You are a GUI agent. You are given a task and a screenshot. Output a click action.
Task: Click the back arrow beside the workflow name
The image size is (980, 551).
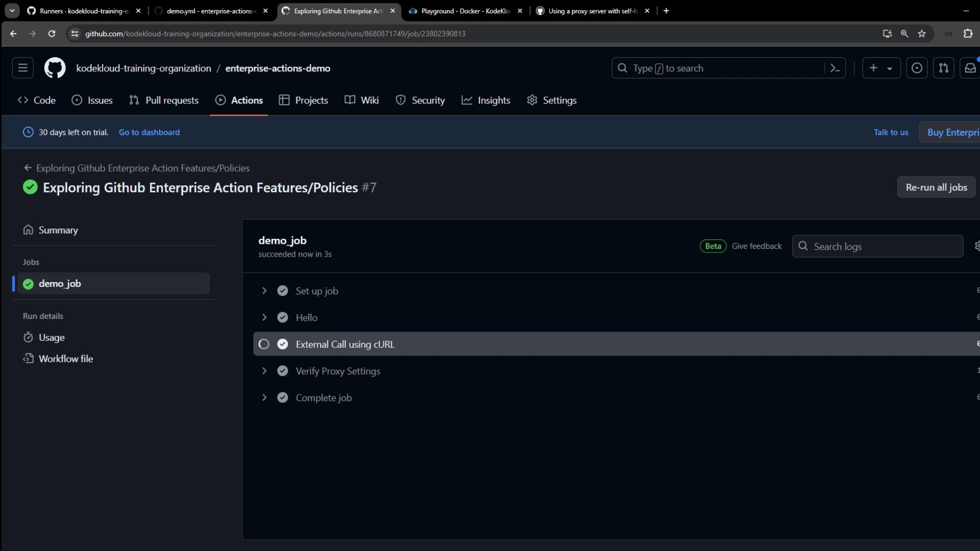28,168
